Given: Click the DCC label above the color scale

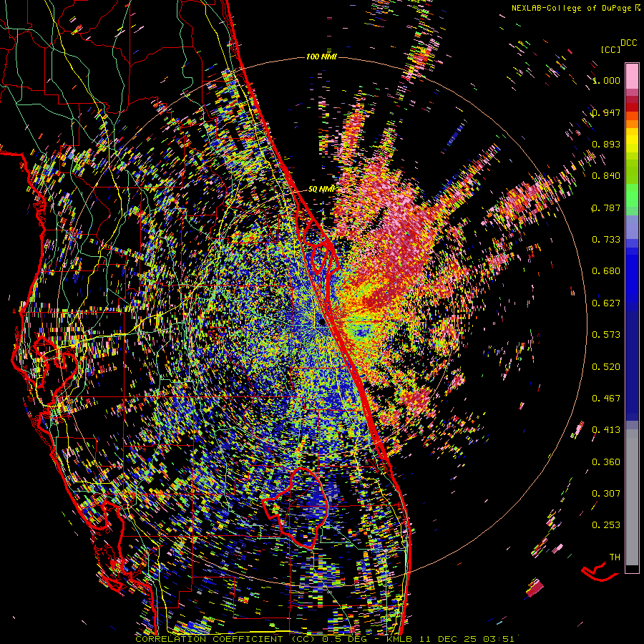Looking at the screenshot, I should (628, 43).
